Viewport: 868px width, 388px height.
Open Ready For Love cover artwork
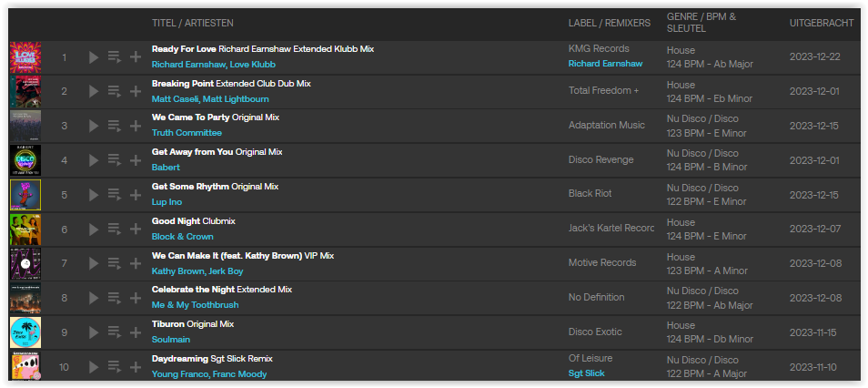click(x=25, y=57)
